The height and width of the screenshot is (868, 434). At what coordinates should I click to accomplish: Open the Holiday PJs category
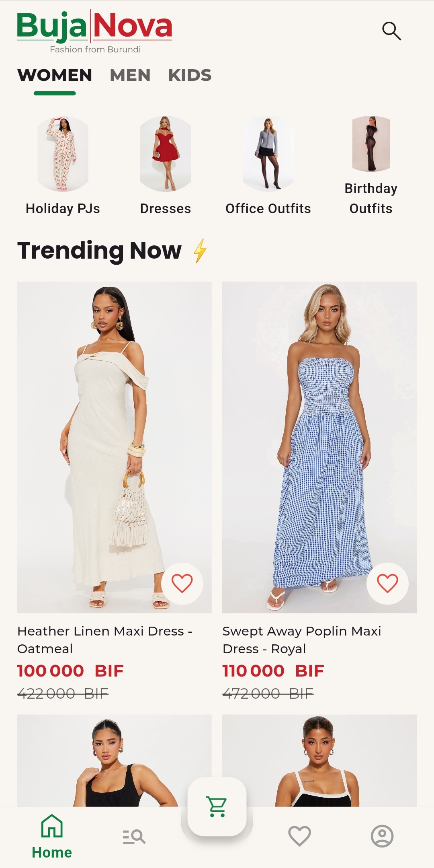63,166
